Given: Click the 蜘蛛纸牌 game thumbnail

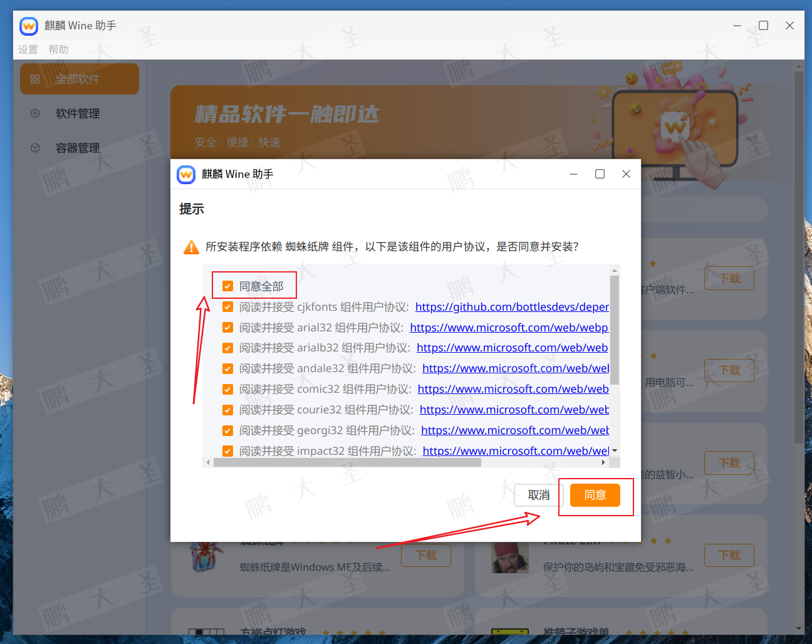Looking at the screenshot, I should pyautogui.click(x=207, y=558).
